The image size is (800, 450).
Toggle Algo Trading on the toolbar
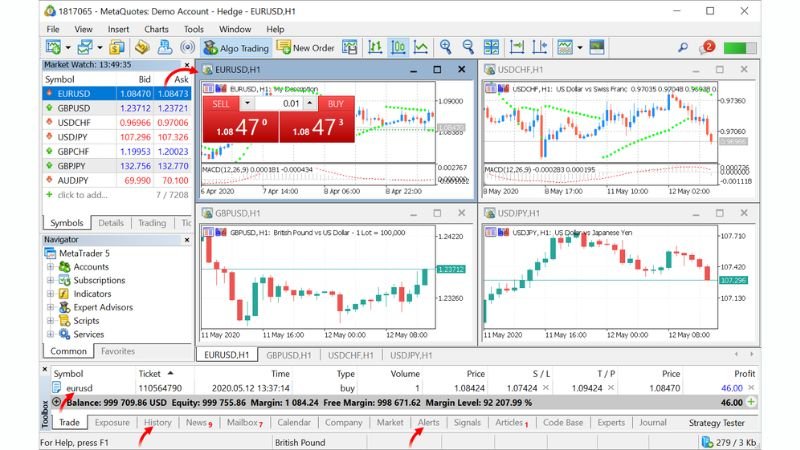(236, 47)
